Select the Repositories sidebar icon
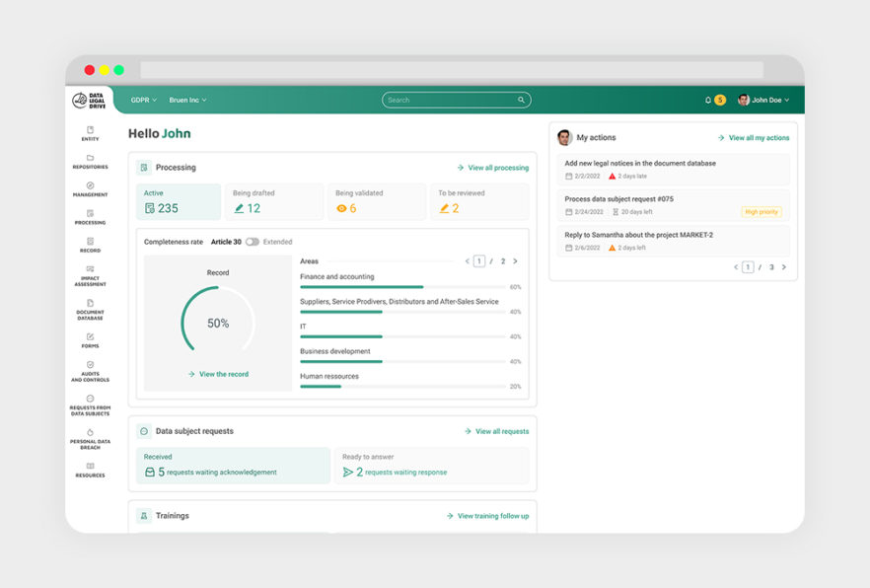Screen dimensions: 870x588 pos(88,161)
